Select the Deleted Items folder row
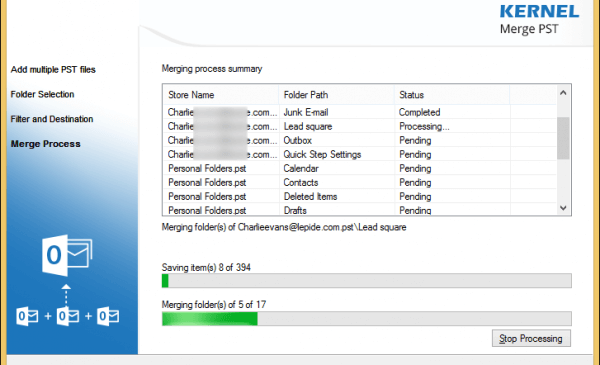Screen dimensions: 600x365 pos(360,197)
